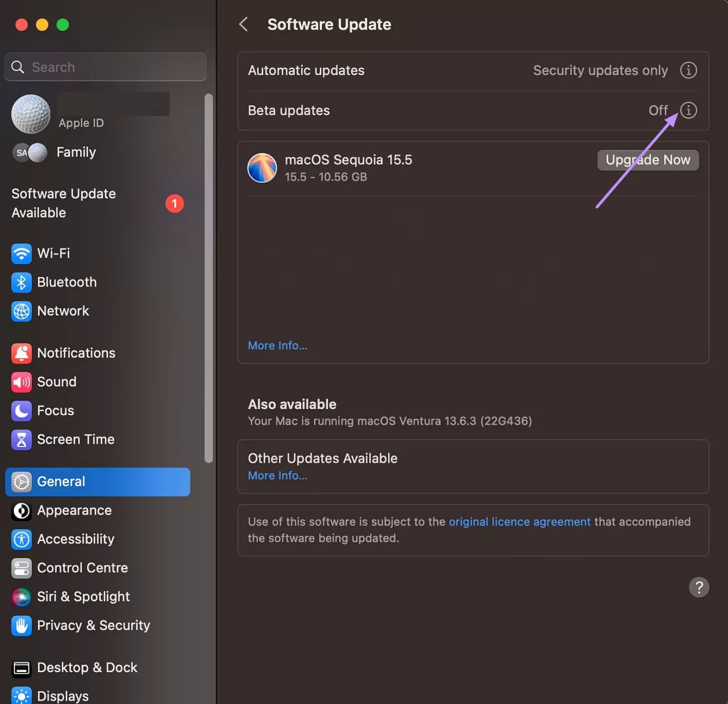This screenshot has width=728, height=704.
Task: Click the search magnifying glass icon
Action: click(18, 67)
